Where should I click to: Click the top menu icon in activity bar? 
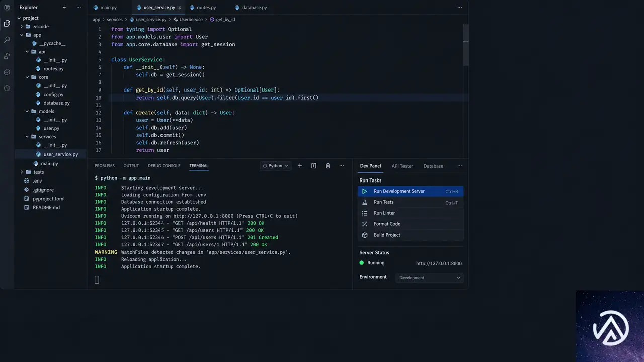pos(7,8)
